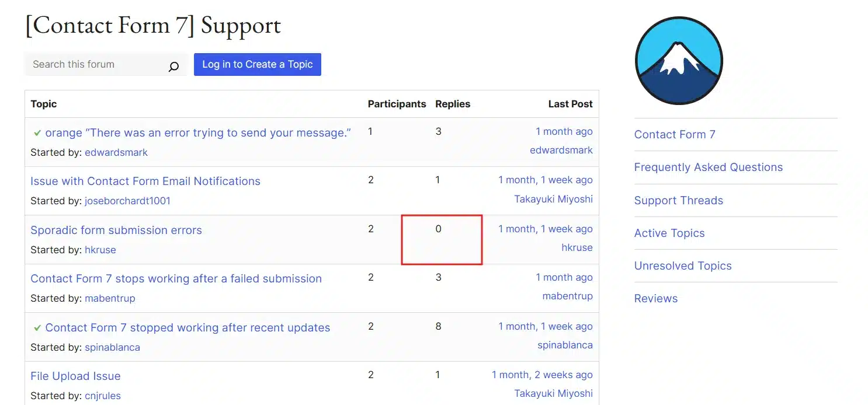Image resolution: width=868 pixels, height=405 pixels.
Task: Open Frequently Asked Questions sidebar link
Action: click(709, 167)
